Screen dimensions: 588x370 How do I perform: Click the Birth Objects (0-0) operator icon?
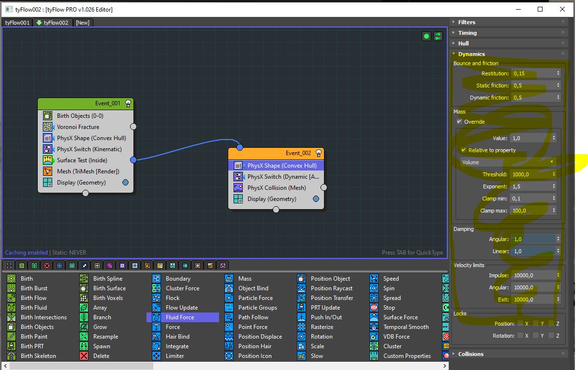tap(47, 116)
